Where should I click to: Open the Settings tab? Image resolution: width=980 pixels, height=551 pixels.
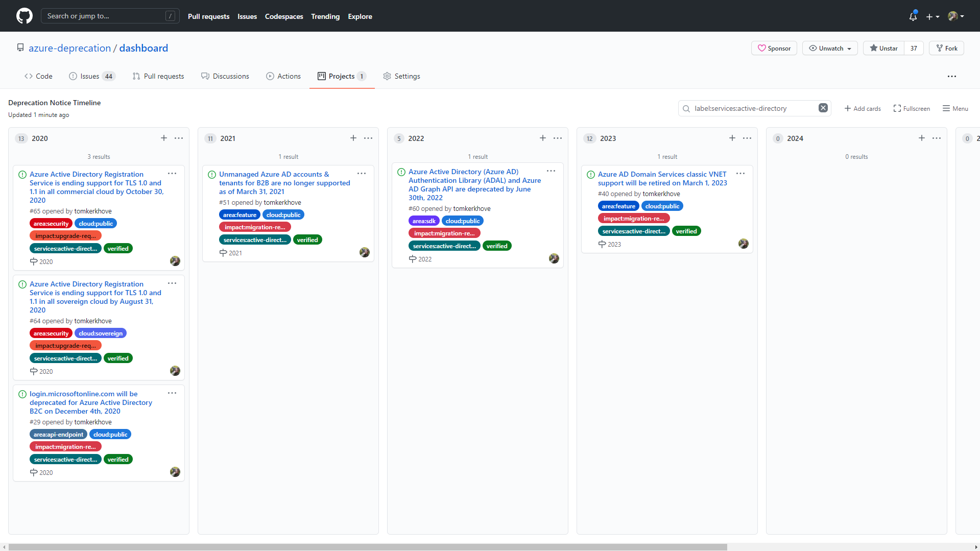click(401, 76)
